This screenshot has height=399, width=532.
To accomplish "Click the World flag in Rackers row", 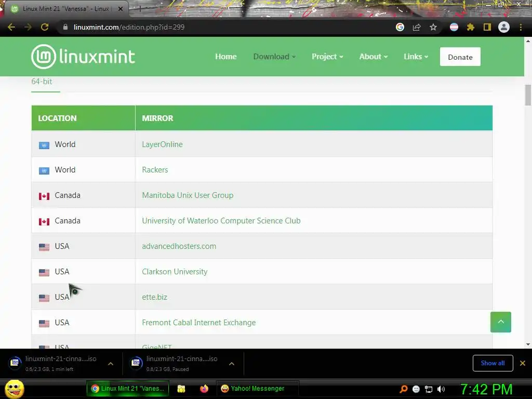I will (x=44, y=171).
